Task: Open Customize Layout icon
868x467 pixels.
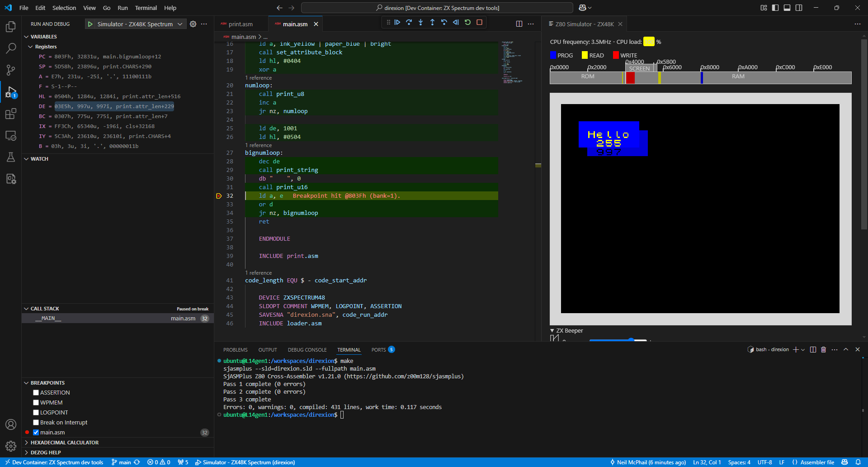Action: click(764, 8)
